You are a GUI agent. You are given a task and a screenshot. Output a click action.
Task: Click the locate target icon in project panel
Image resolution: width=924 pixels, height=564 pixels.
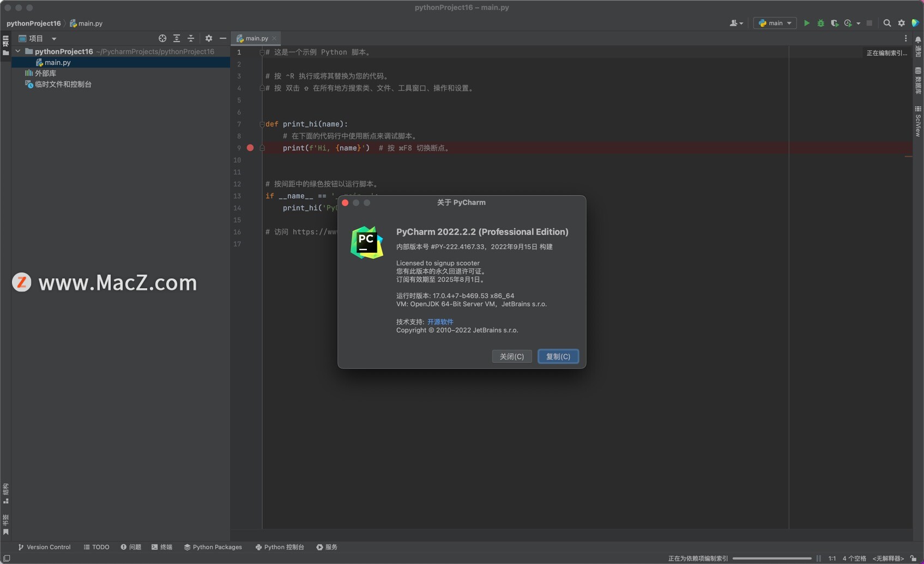[162, 38]
